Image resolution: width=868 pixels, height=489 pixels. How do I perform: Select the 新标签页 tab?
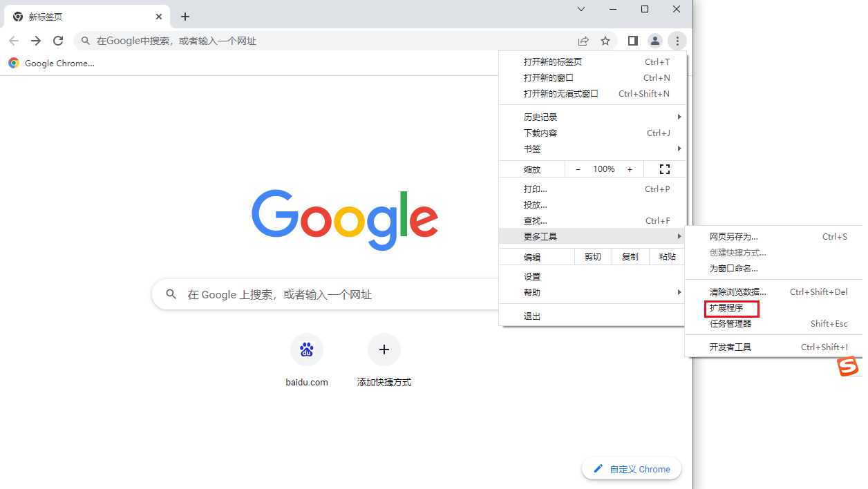87,17
